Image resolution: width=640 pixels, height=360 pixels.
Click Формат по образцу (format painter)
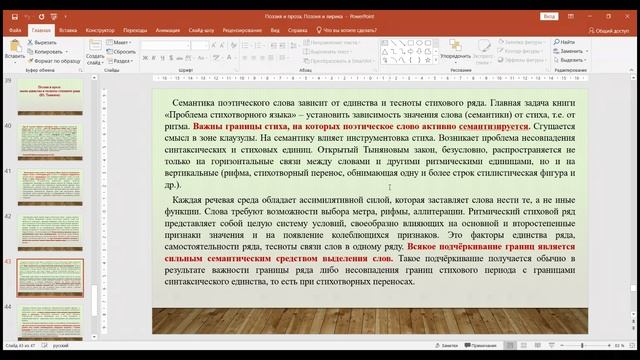(x=54, y=61)
